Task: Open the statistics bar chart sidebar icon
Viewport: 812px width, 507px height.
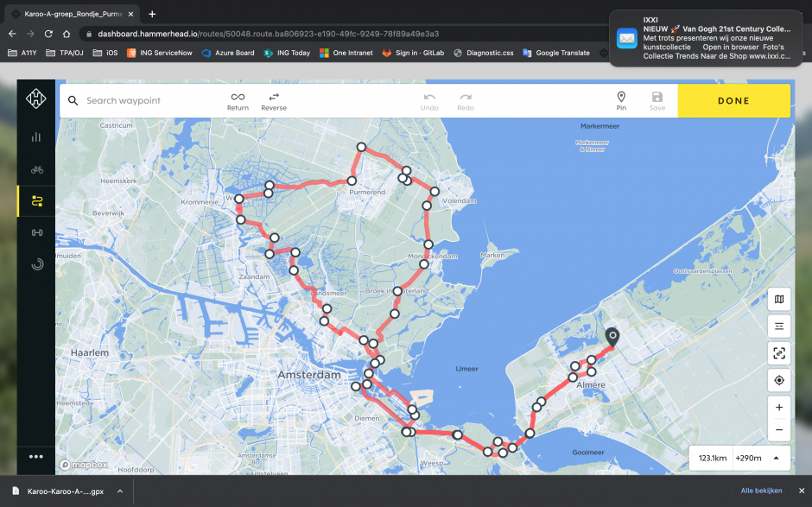Action: (36, 137)
